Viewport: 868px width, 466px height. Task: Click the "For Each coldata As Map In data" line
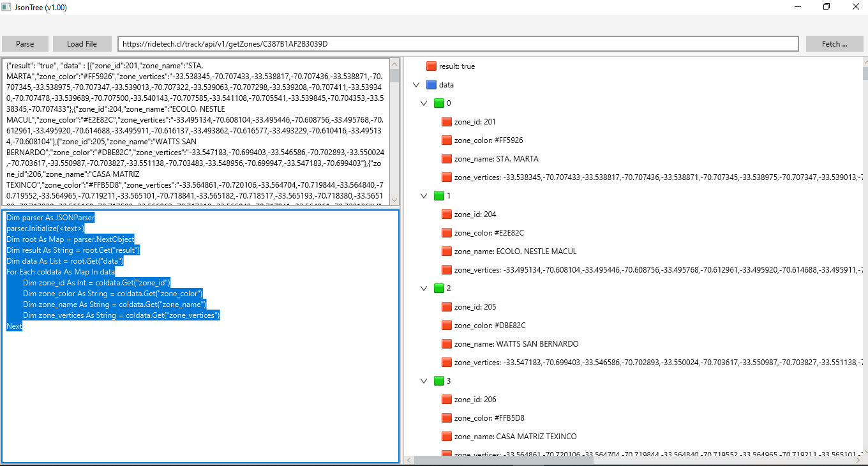click(x=61, y=272)
